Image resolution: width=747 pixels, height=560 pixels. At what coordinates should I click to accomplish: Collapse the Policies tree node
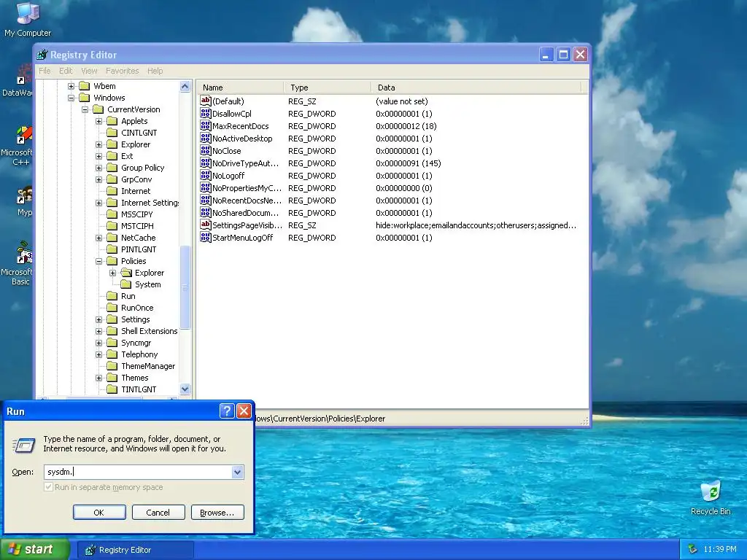pos(98,261)
